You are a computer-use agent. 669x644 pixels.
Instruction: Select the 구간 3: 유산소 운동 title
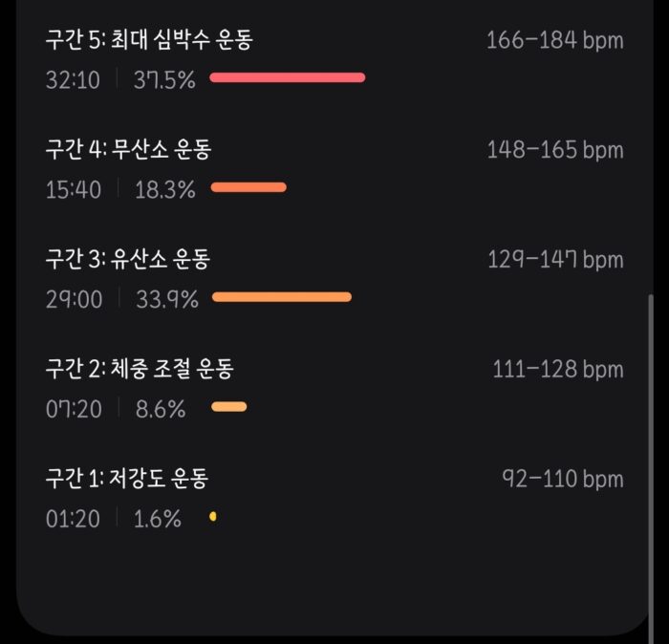128,259
